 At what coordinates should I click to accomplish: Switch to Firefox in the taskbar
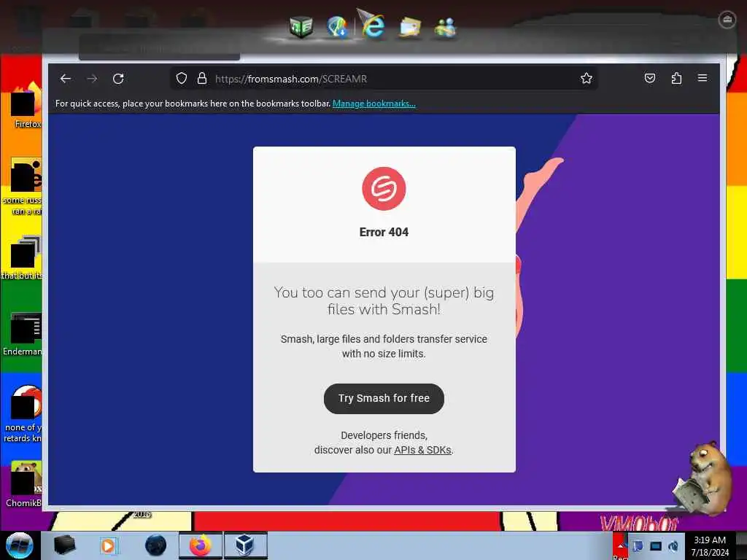click(201, 545)
